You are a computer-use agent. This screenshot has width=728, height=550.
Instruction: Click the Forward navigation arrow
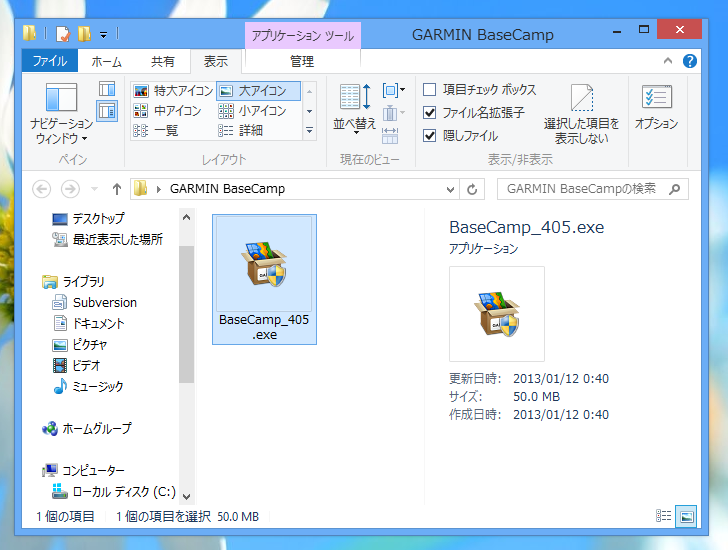tap(70, 189)
